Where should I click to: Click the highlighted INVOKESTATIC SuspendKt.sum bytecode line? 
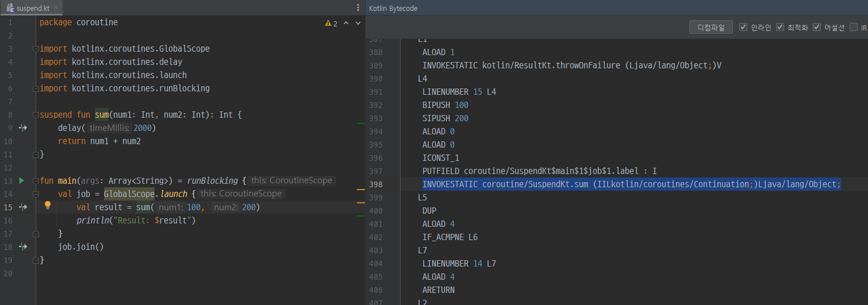(x=632, y=184)
